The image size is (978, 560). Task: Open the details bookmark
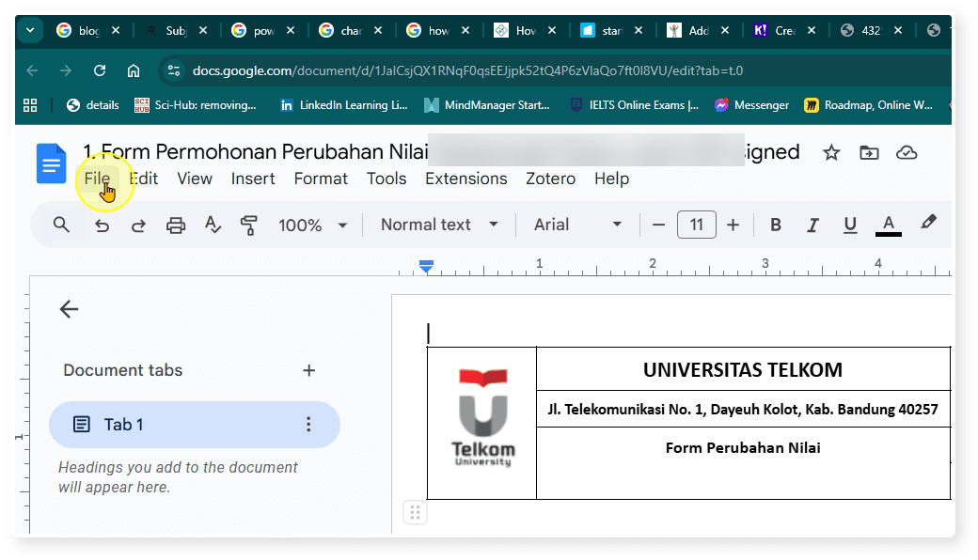93,105
